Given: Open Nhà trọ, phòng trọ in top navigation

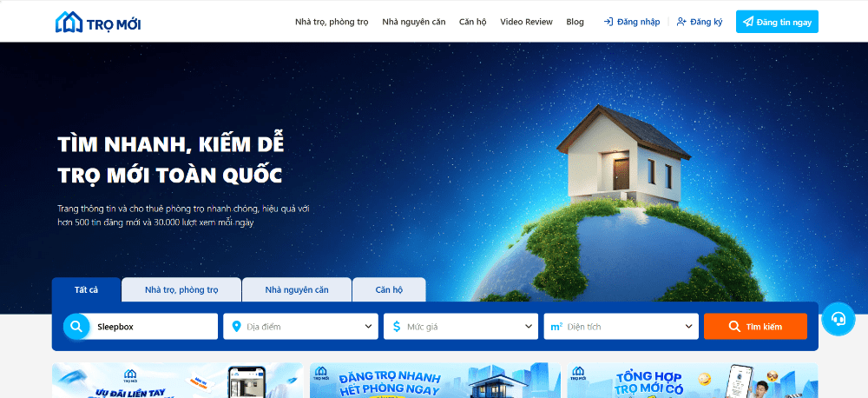Looking at the screenshot, I should click(332, 22).
